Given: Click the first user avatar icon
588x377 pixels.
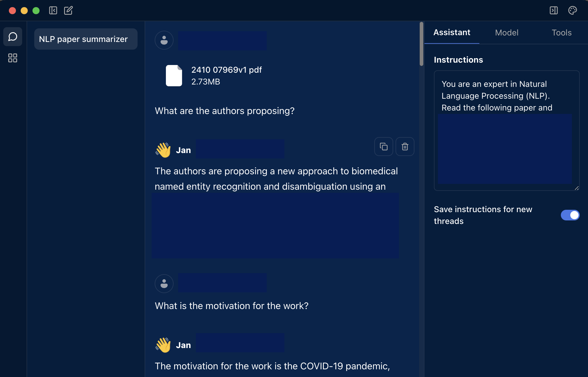Looking at the screenshot, I should [164, 40].
